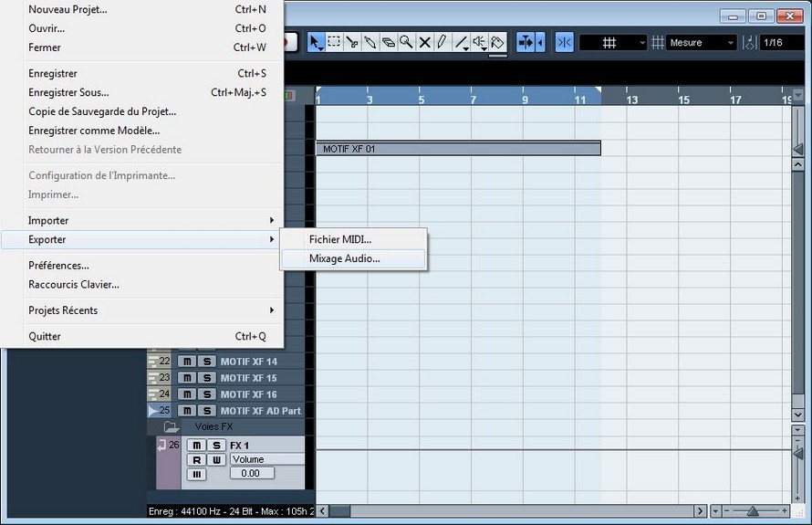Screen dimensions: 812x525
Task: Enable Write automation on FX 1
Action: pyautogui.click(x=215, y=459)
